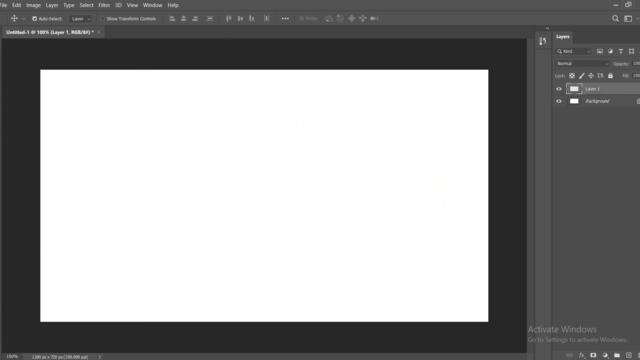Click the new adjustment layer icon
The height and width of the screenshot is (360, 640).
click(605, 356)
